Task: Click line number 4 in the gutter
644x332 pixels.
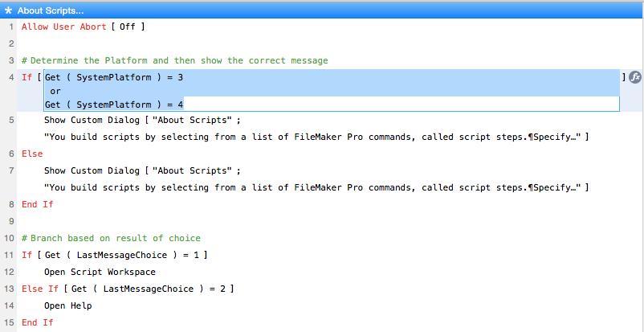Action: (10, 77)
